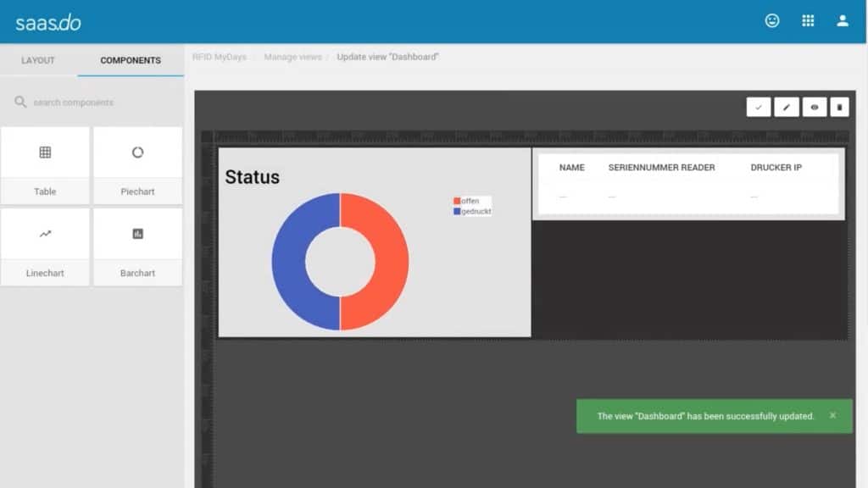
Task: Select the Table component
Action: [45, 165]
